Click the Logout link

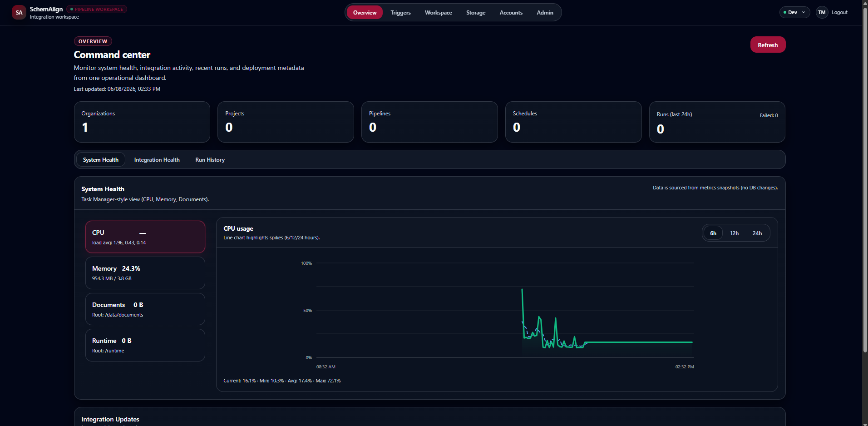pos(839,12)
